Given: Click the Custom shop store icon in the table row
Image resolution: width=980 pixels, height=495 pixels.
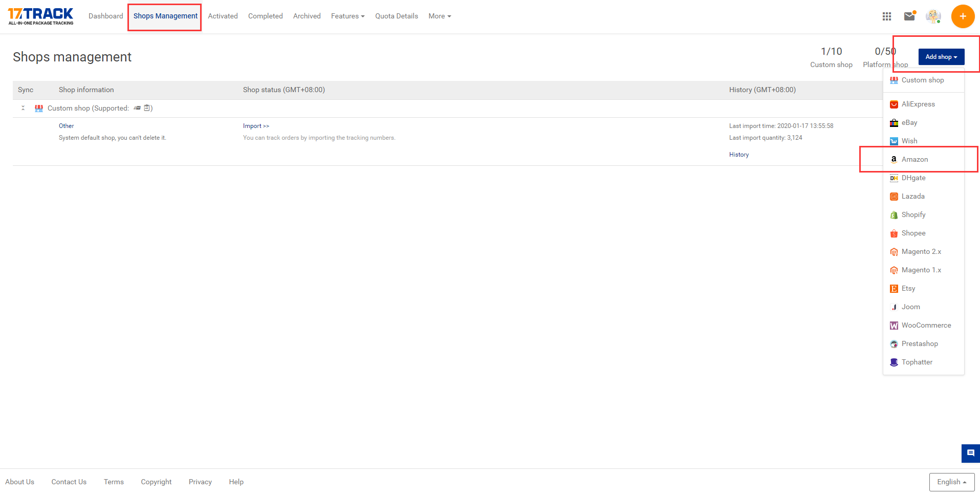Looking at the screenshot, I should click(39, 108).
